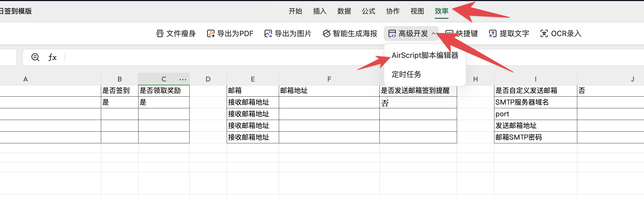Click the cell 是否领取奖励
This screenshot has height=198, width=644.
[x=164, y=91]
